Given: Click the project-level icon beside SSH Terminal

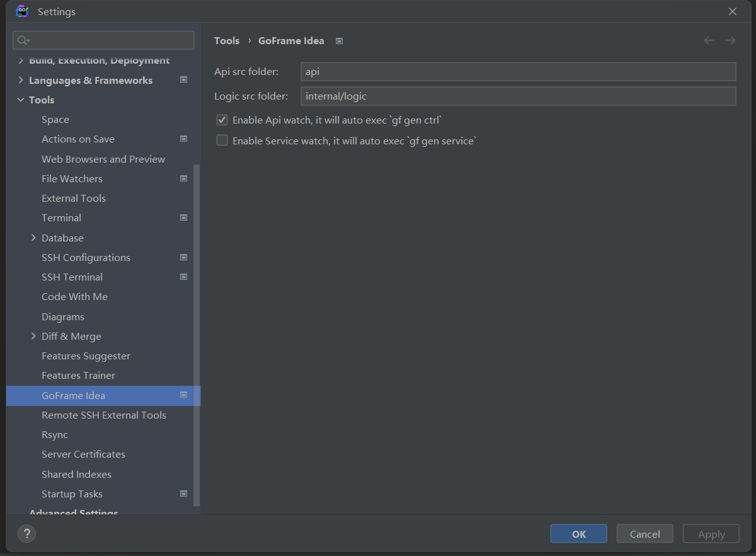Looking at the screenshot, I should (184, 277).
